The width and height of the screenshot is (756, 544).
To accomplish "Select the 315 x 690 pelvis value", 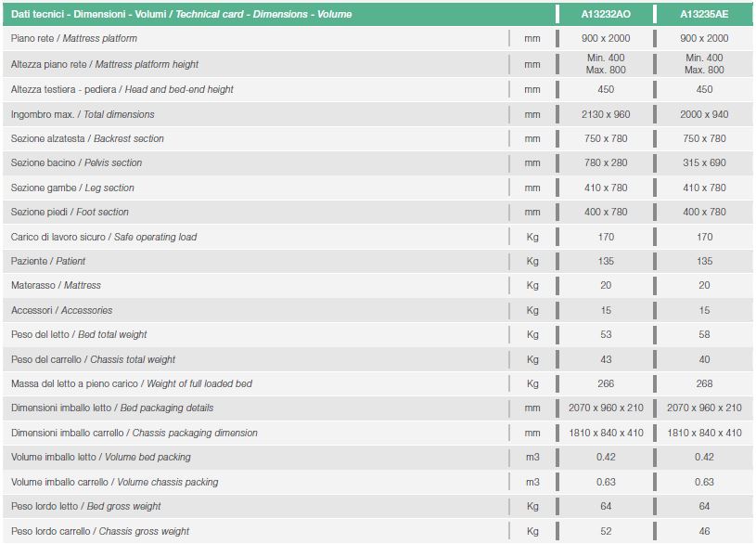I will pyautogui.click(x=704, y=162).
